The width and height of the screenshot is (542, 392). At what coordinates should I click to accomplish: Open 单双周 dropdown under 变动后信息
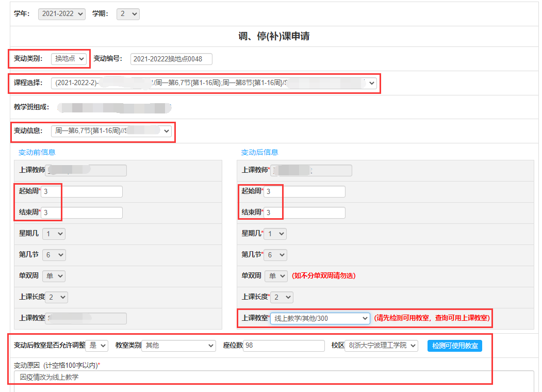pyautogui.click(x=276, y=276)
